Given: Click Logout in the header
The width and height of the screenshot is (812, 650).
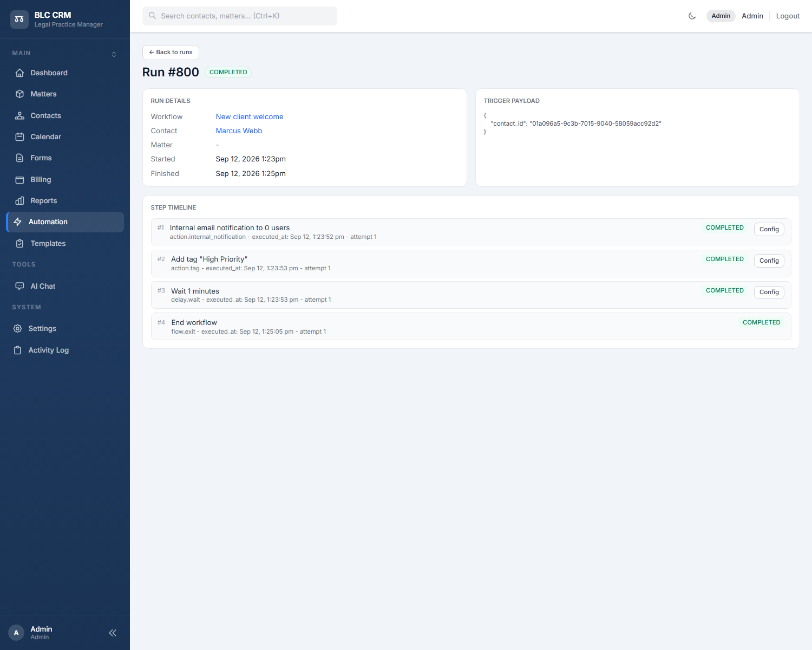Looking at the screenshot, I should 788,16.
